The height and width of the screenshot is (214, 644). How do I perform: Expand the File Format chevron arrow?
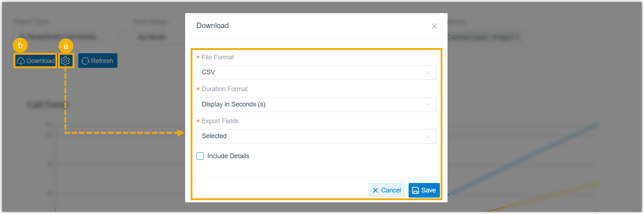point(428,73)
